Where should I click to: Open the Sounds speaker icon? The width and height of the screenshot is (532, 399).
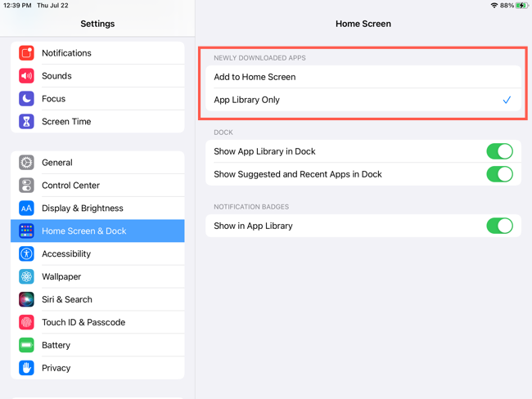click(x=26, y=76)
